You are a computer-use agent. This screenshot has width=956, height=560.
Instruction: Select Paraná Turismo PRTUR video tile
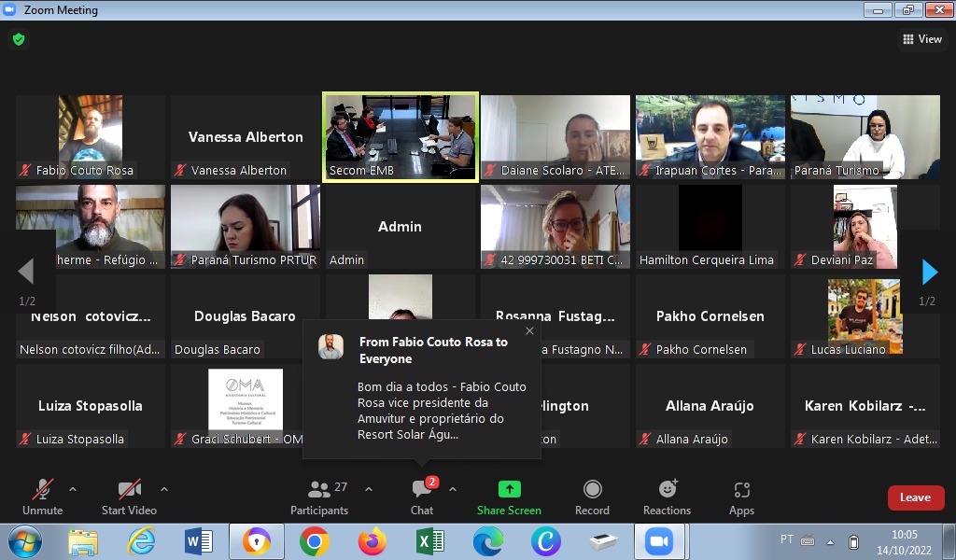pyautogui.click(x=246, y=227)
